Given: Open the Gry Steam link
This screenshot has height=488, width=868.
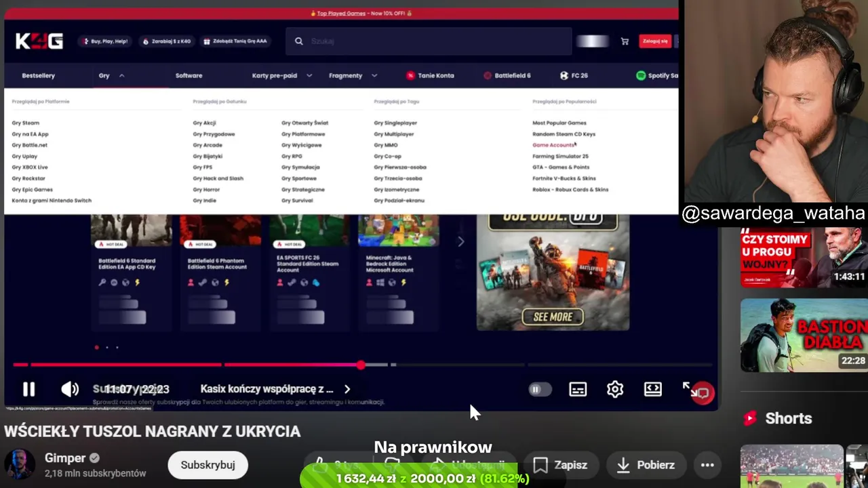Looking at the screenshot, I should 25,123.
